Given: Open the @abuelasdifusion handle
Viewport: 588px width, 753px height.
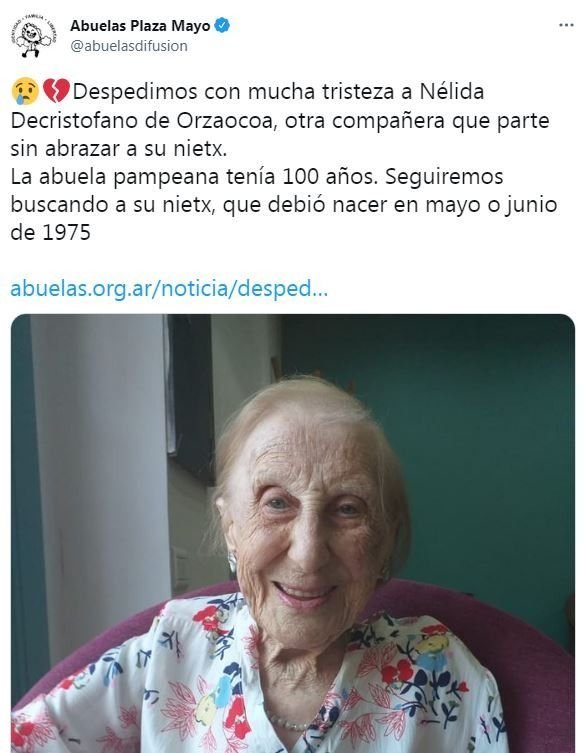Looking at the screenshot, I should [129, 46].
